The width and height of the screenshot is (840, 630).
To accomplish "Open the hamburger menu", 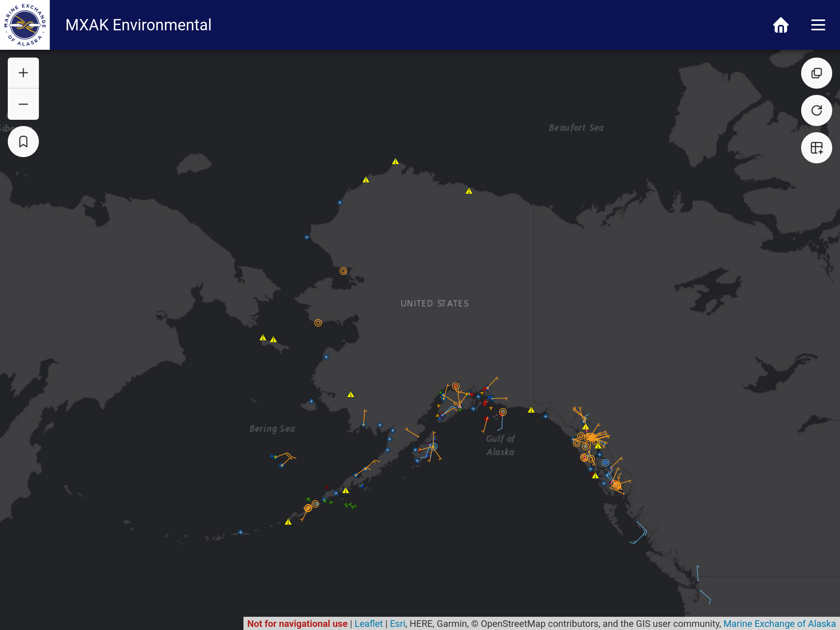I will click(818, 25).
